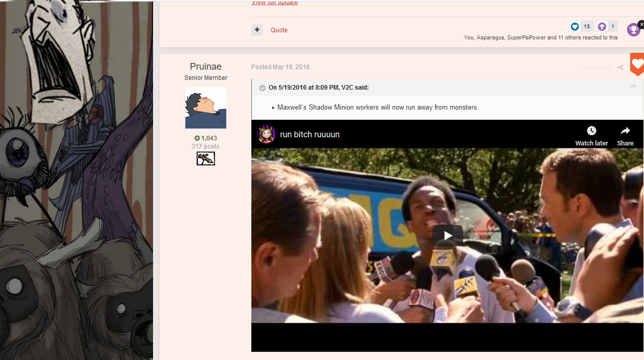Play the embedded YouTube video

tap(447, 236)
